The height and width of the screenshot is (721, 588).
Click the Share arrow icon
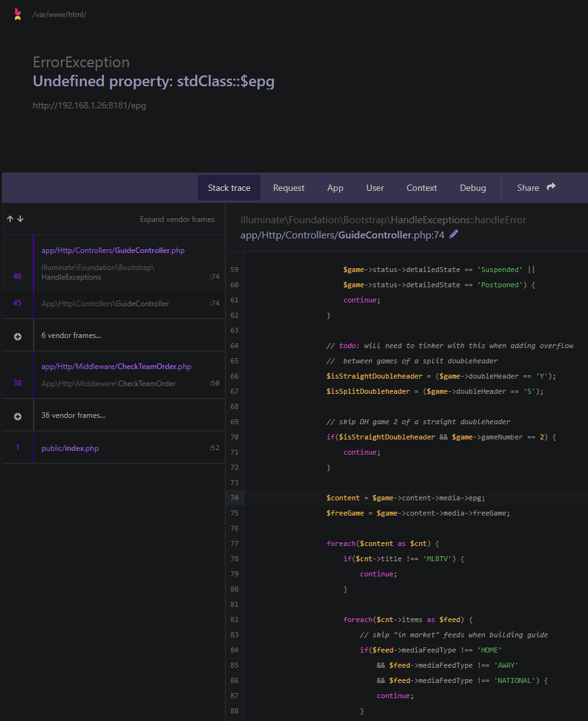pos(551,187)
